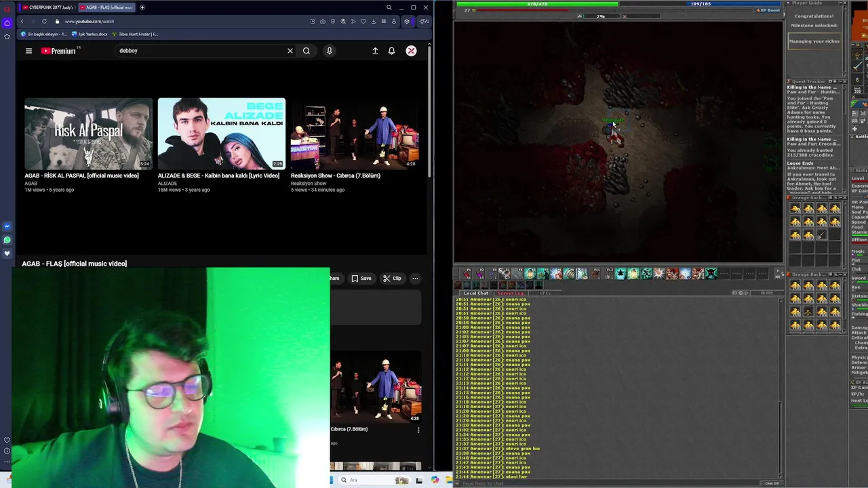The image size is (868, 488).
Task: Open more actions ellipsis beside Clip
Action: point(415,279)
